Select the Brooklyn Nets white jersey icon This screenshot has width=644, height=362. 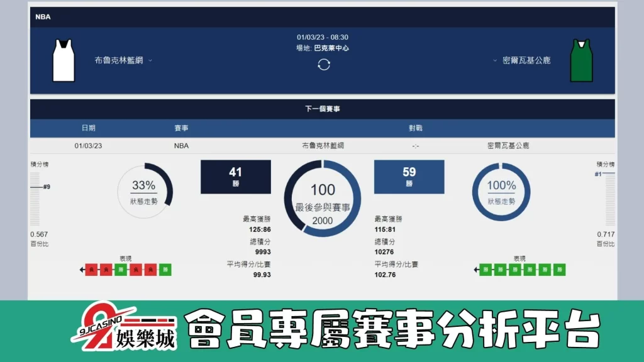click(x=64, y=62)
